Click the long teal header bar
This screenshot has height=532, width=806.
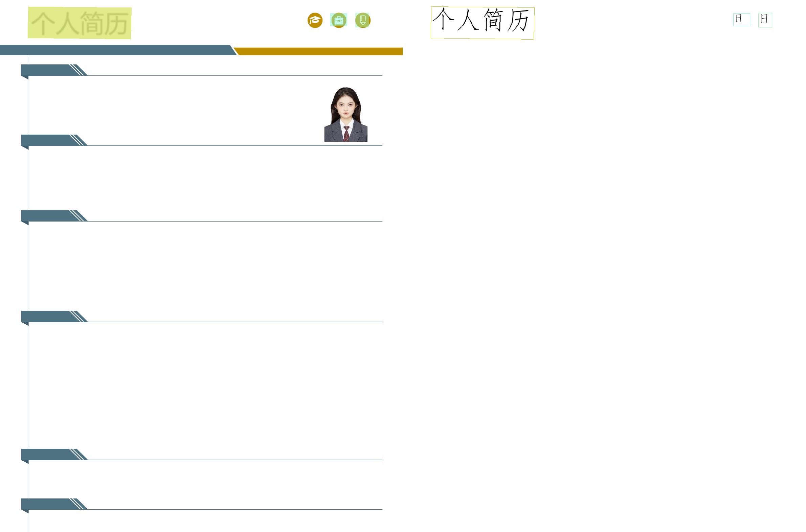point(115,50)
